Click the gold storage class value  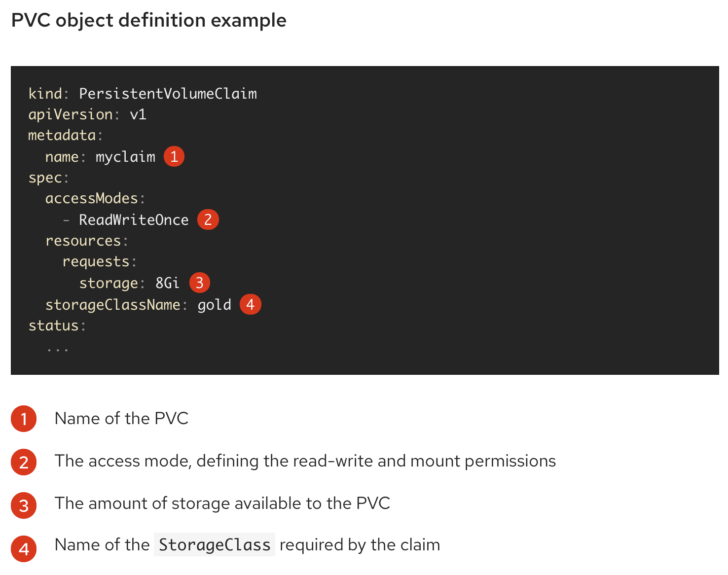click(x=215, y=305)
